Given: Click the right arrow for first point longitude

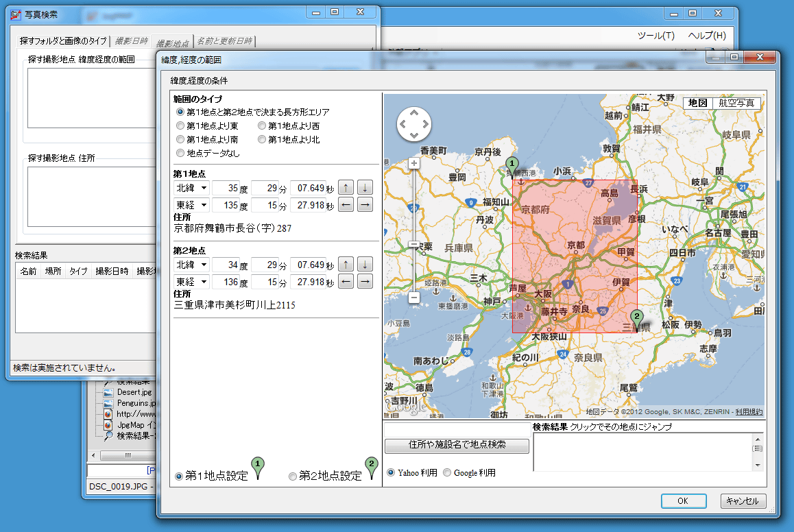Looking at the screenshot, I should 365,205.
